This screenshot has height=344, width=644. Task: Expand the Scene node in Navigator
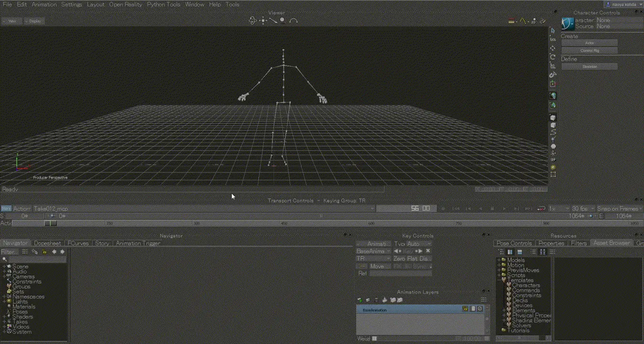[x=4, y=267]
